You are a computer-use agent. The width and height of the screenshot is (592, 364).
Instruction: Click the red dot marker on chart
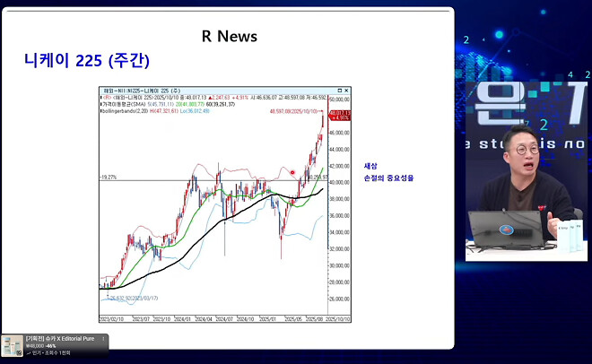point(292,173)
